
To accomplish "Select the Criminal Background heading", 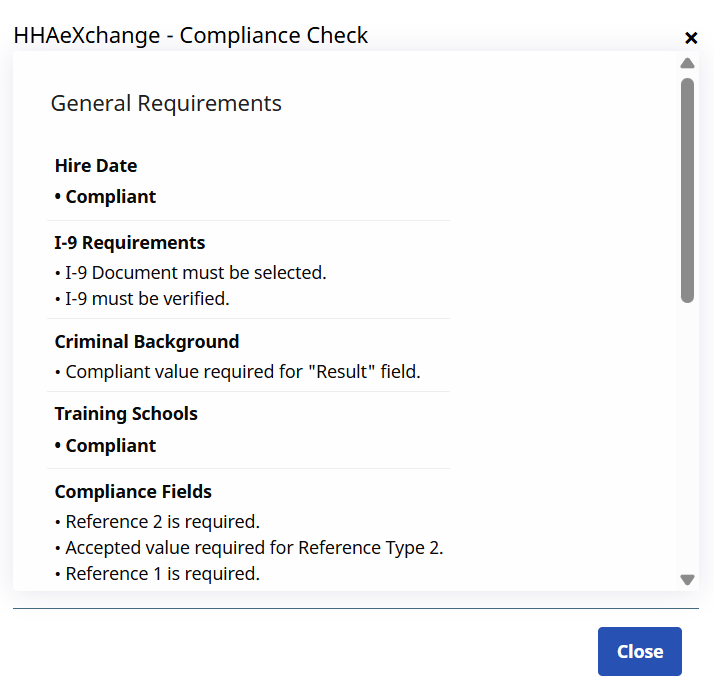I will pyautogui.click(x=147, y=342).
